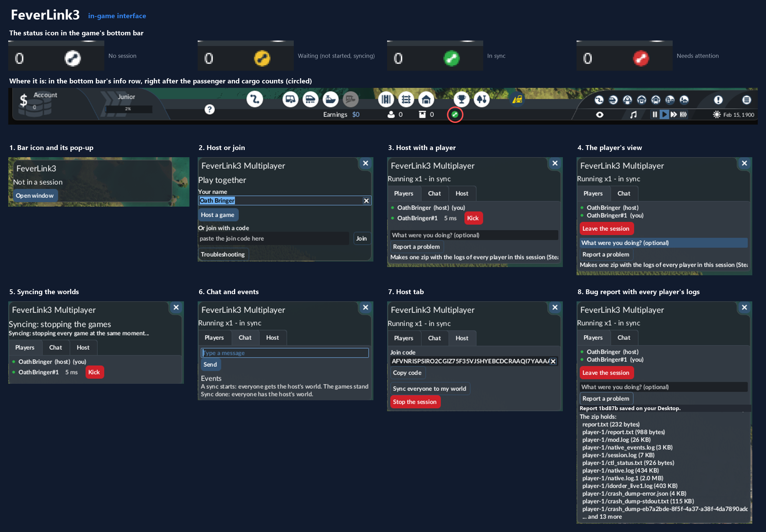The height and width of the screenshot is (532, 766).
Task: Click the Feb 15, 1900 date display
Action: [x=739, y=115]
